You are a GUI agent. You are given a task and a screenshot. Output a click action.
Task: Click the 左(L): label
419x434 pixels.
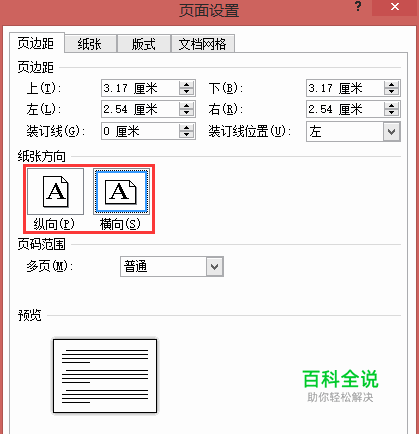click(44, 109)
